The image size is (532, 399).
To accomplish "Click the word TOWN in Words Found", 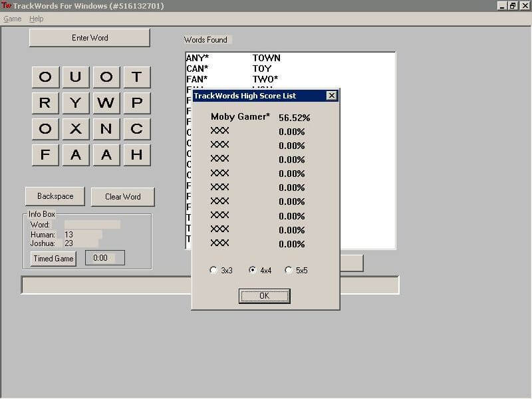I will tap(267, 58).
